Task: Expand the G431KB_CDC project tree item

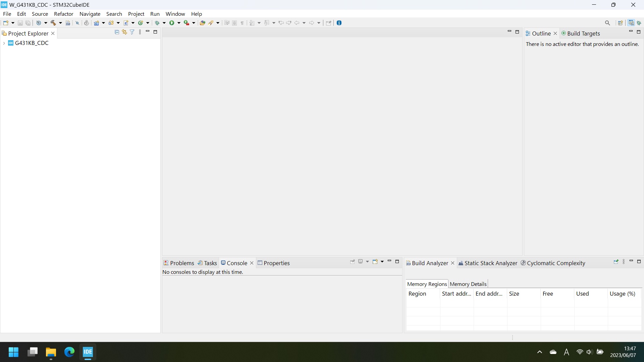Action: (x=4, y=43)
